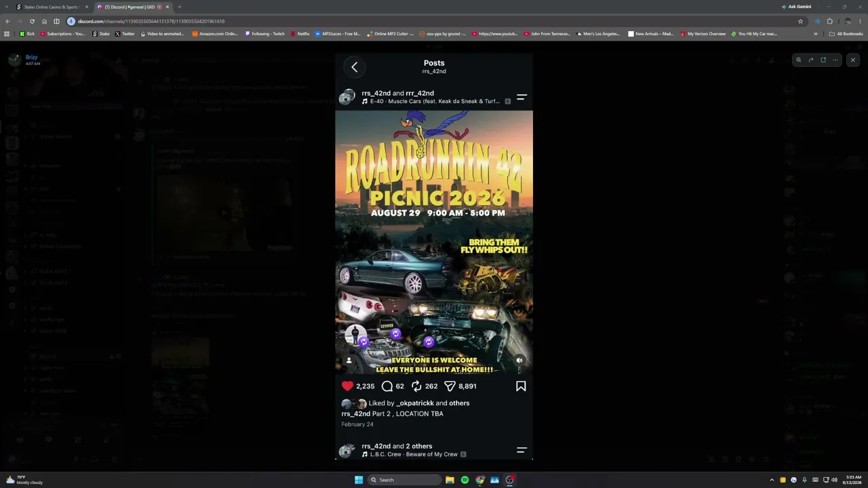Image resolution: width=868 pixels, height=488 pixels.
Task: Click the post author avatar thumbnail
Action: click(347, 97)
